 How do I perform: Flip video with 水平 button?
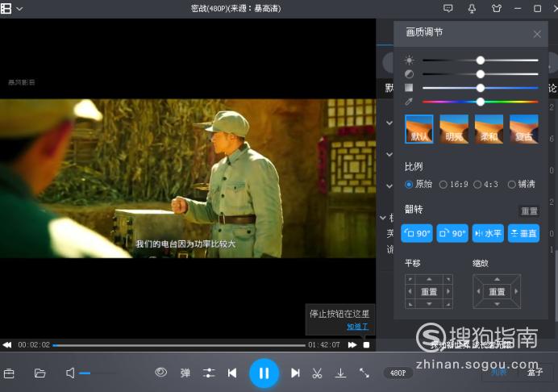[488, 233]
